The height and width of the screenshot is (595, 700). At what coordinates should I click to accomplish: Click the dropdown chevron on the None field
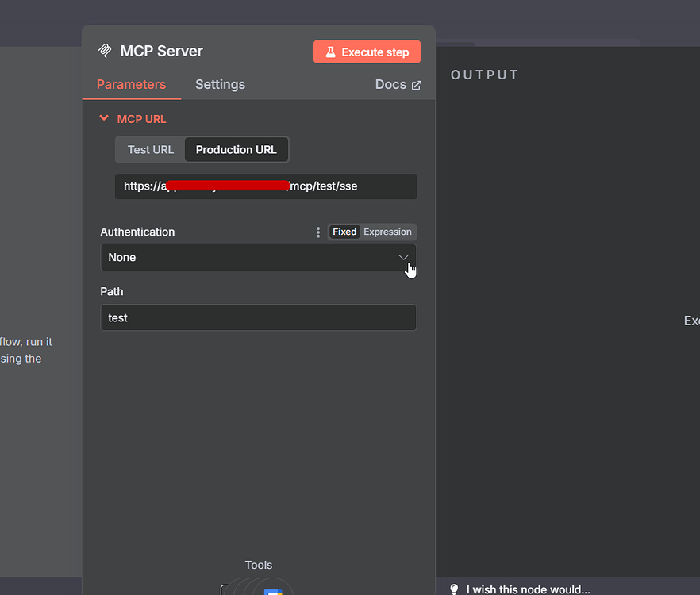point(404,257)
